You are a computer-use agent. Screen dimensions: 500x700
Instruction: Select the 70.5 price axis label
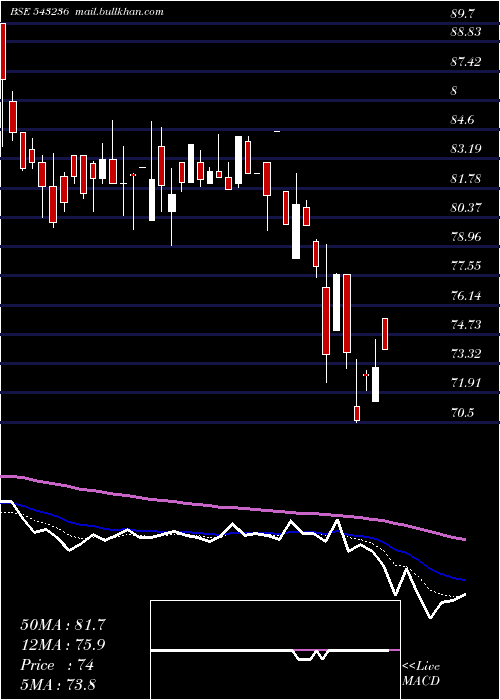pos(462,412)
